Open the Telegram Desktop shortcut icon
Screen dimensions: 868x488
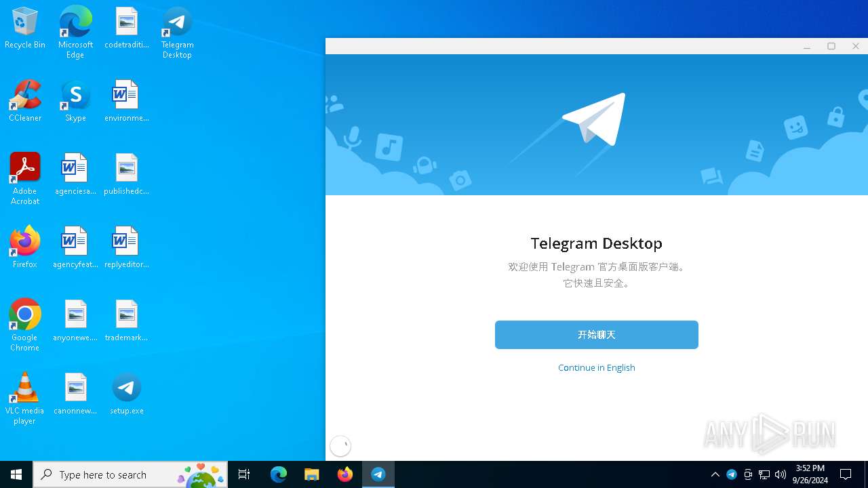tap(177, 33)
